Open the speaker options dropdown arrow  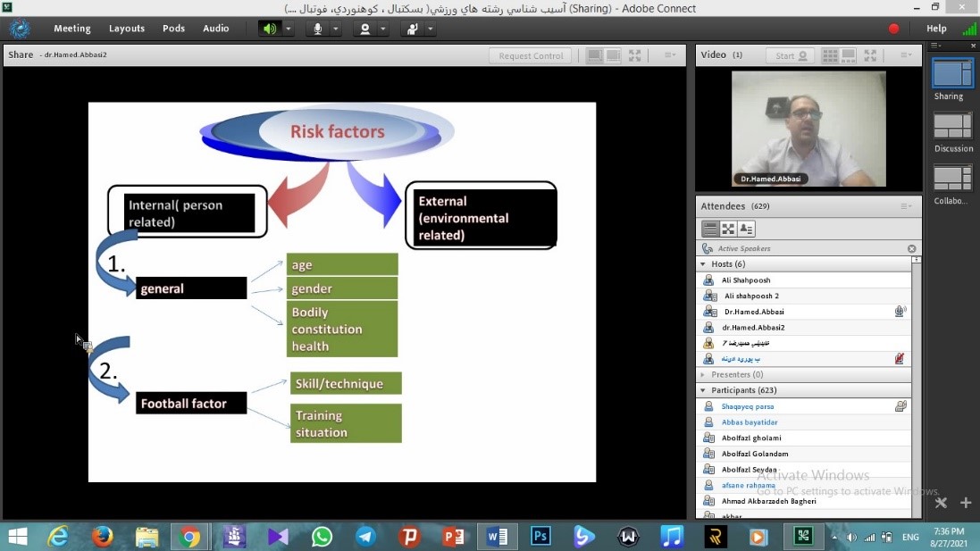pos(289,29)
